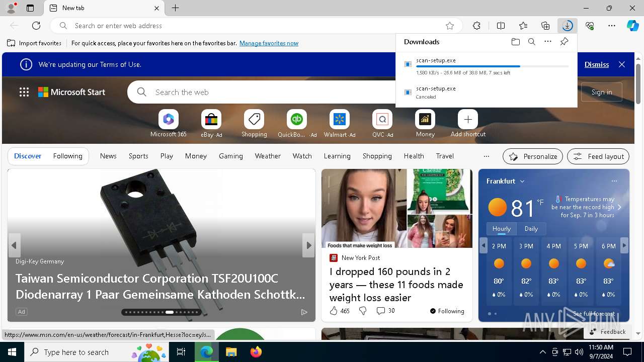644x362 pixels.
Task: Open the Copilot sidebar icon
Action: [632, 26]
